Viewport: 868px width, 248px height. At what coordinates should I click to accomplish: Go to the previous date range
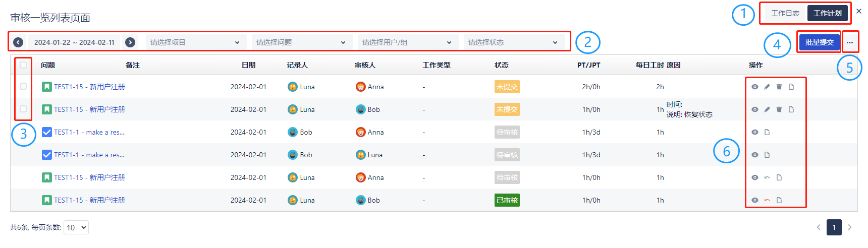18,42
